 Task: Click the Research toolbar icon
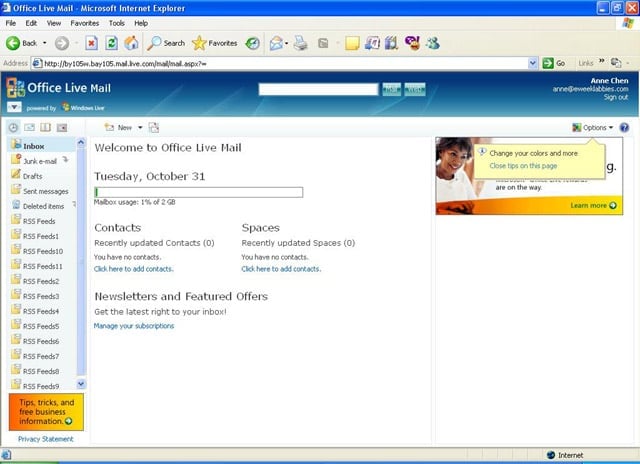391,43
